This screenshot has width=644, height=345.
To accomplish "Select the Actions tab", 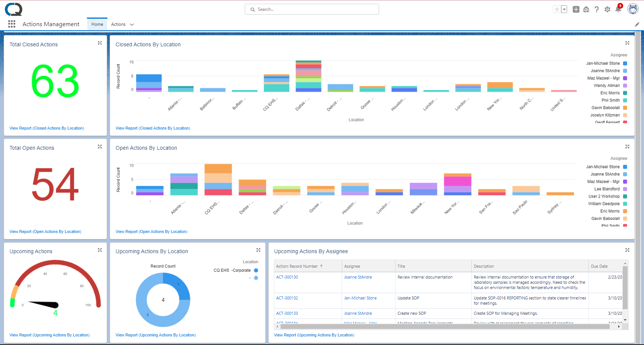I will pos(118,24).
